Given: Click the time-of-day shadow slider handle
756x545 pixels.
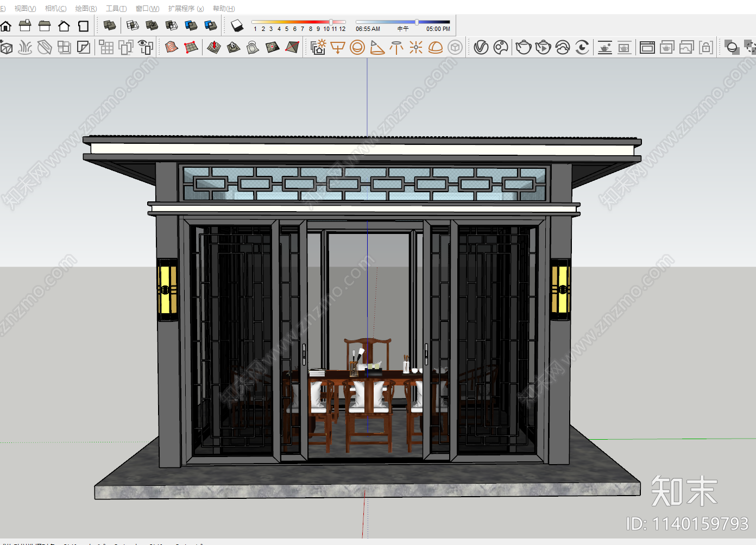Looking at the screenshot, I should click(417, 22).
